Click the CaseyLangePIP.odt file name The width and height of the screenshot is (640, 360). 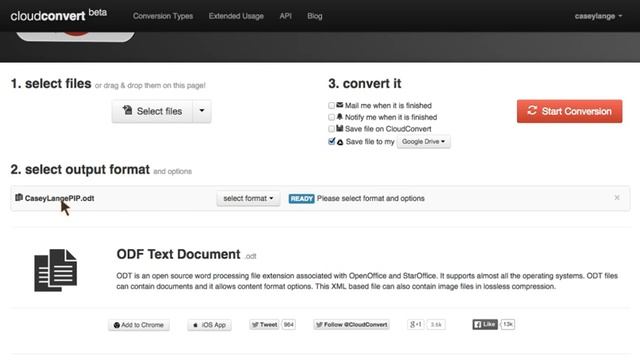[60, 198]
